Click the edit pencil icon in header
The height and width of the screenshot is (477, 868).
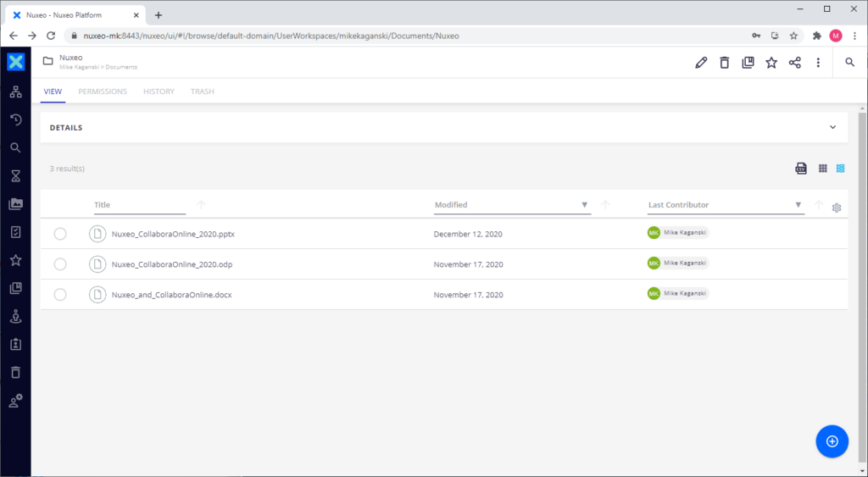[x=701, y=63]
